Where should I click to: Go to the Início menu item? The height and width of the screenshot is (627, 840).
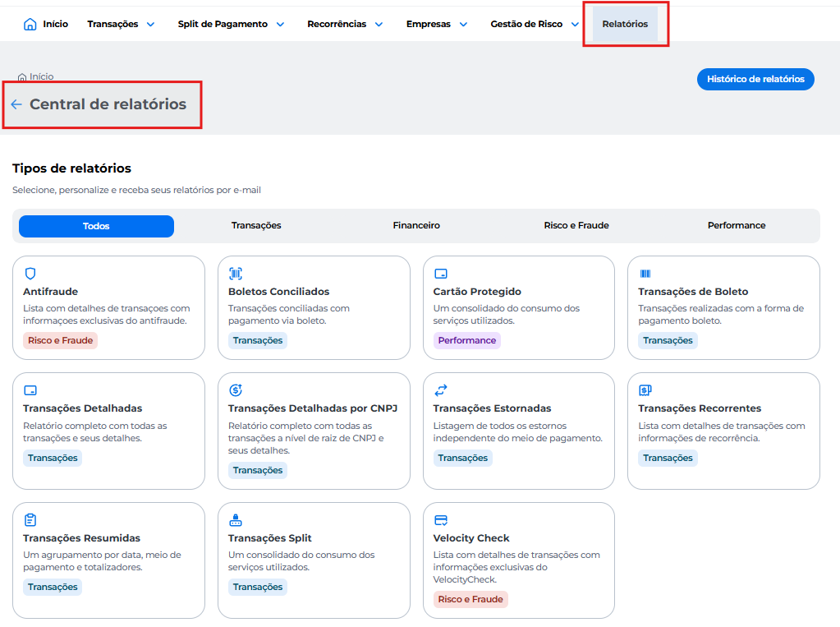coord(55,24)
